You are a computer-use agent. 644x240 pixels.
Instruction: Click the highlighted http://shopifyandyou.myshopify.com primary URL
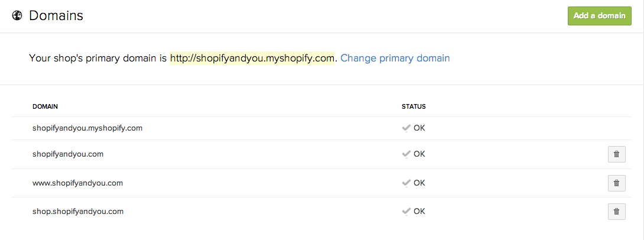point(253,58)
